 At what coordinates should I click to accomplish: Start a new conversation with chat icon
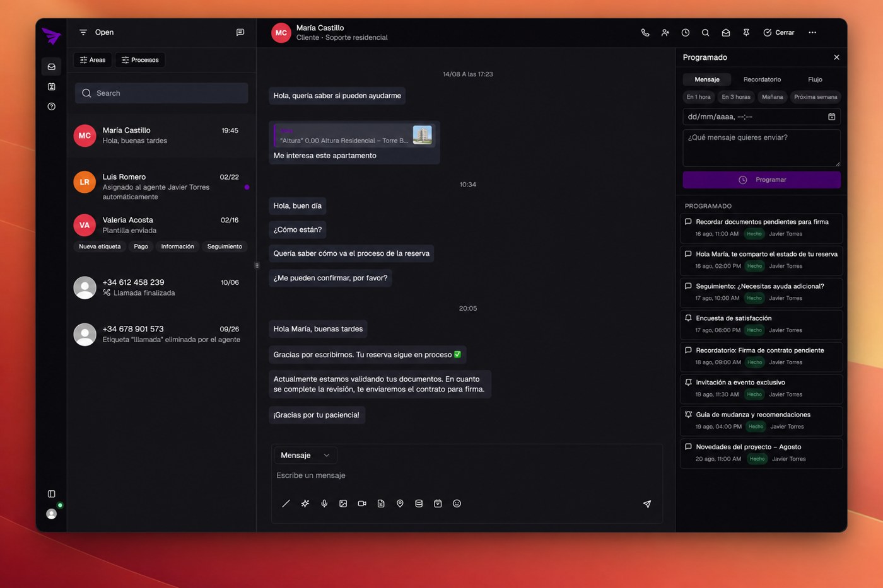tap(240, 32)
